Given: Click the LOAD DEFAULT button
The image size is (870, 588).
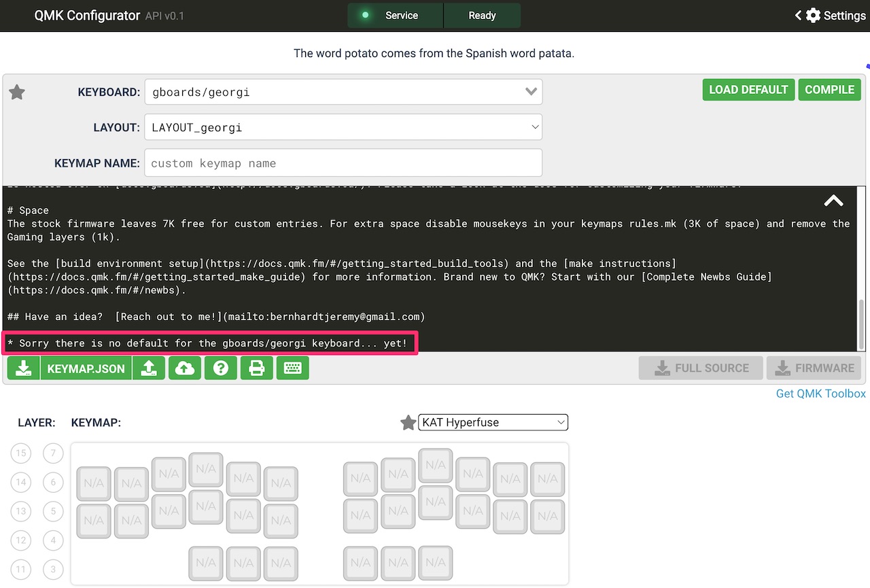Looking at the screenshot, I should pos(748,90).
